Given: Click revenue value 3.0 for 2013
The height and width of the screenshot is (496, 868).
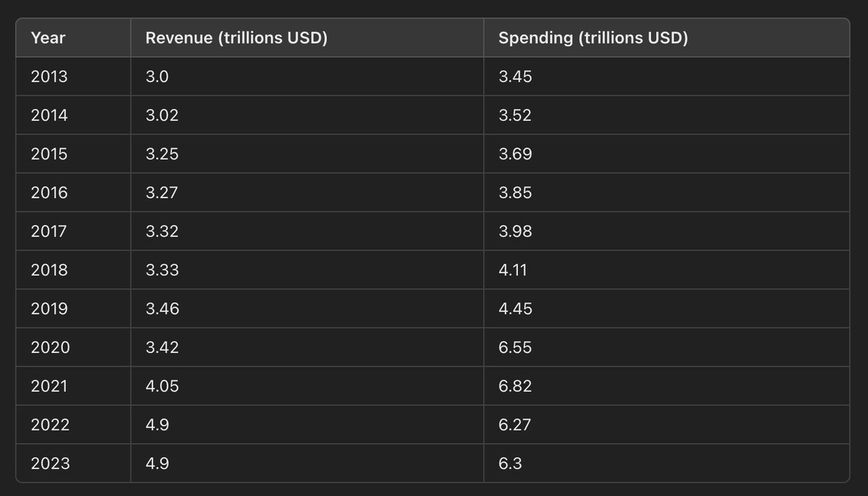Looking at the screenshot, I should 157,76.
